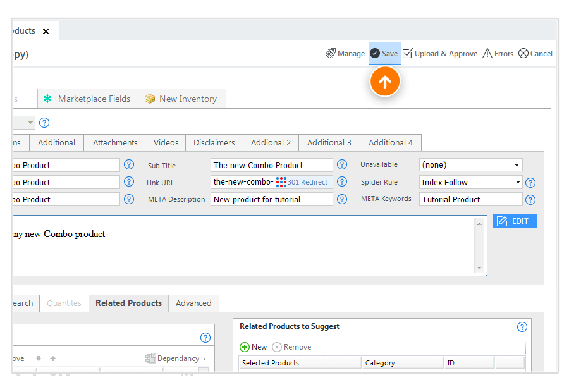Click the help icon beside the top dropdown
This screenshot has width=569, height=392.
tap(44, 123)
